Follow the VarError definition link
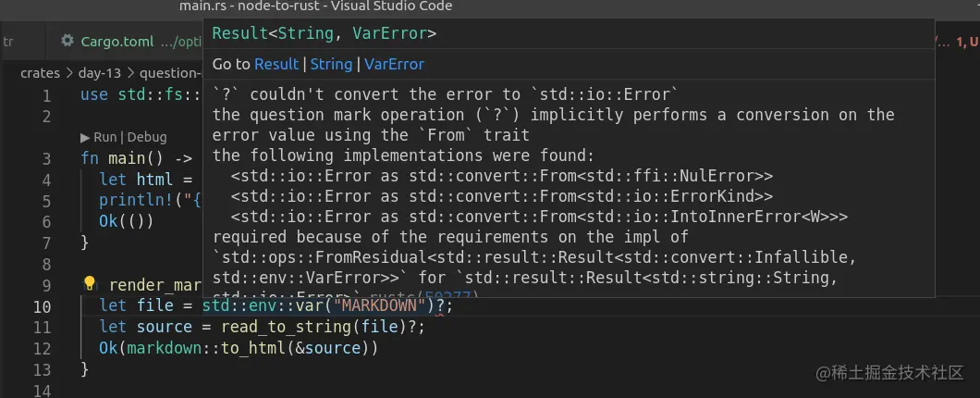The height and width of the screenshot is (398, 980). [x=394, y=64]
